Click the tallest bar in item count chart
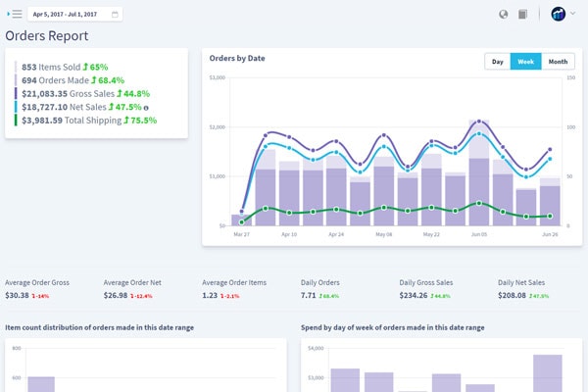Viewport: 588px width, 392px height. pos(41,384)
